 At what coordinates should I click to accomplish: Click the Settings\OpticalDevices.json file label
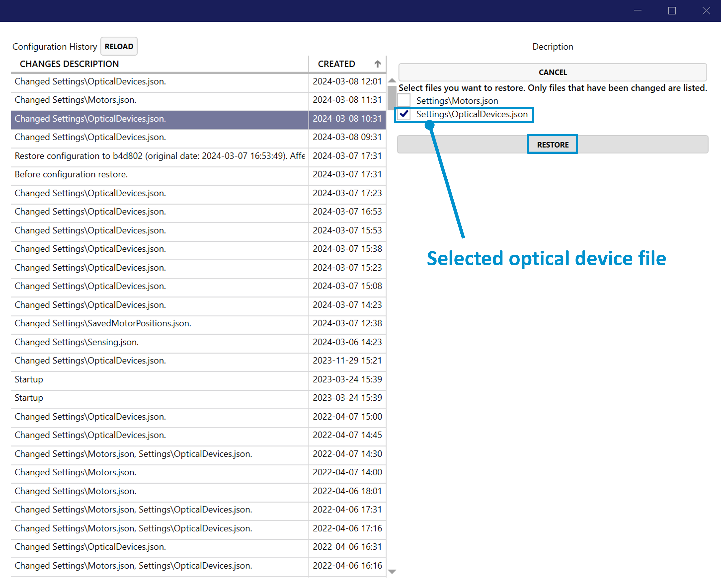[472, 115]
